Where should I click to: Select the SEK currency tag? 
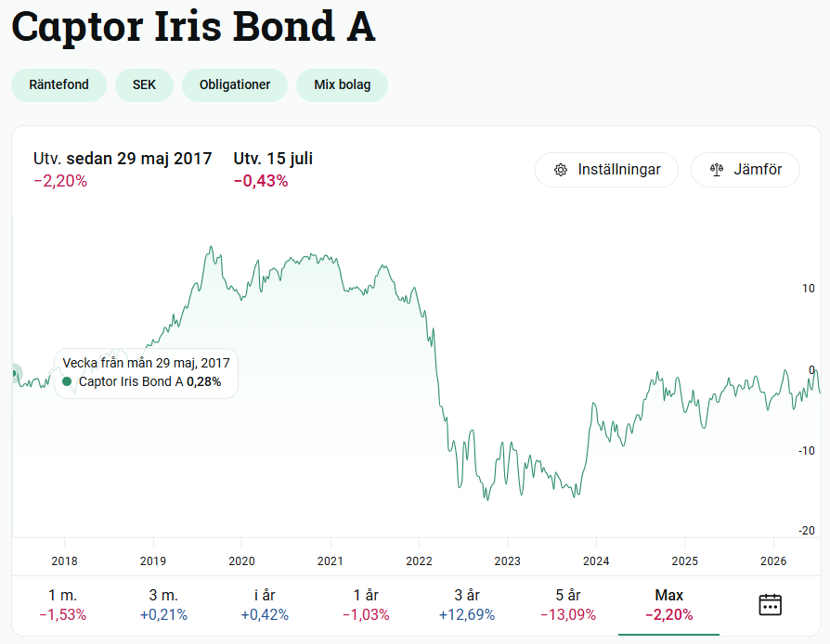(x=144, y=85)
